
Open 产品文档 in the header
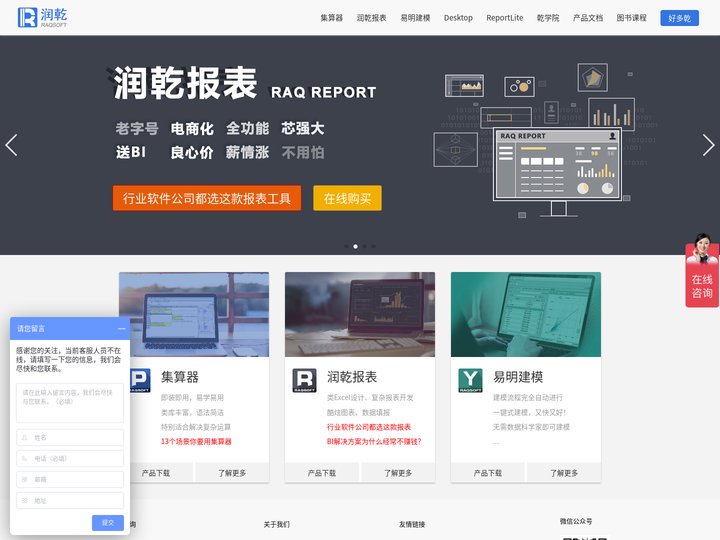(588, 18)
